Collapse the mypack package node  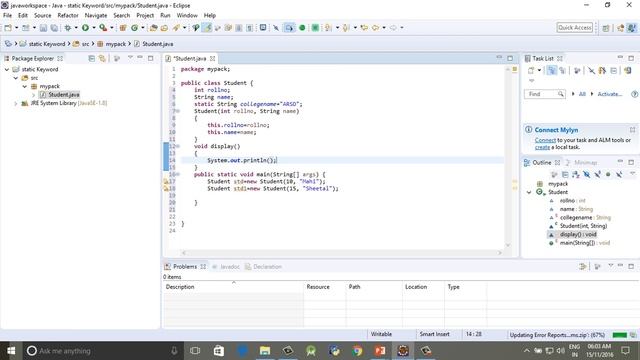24,86
